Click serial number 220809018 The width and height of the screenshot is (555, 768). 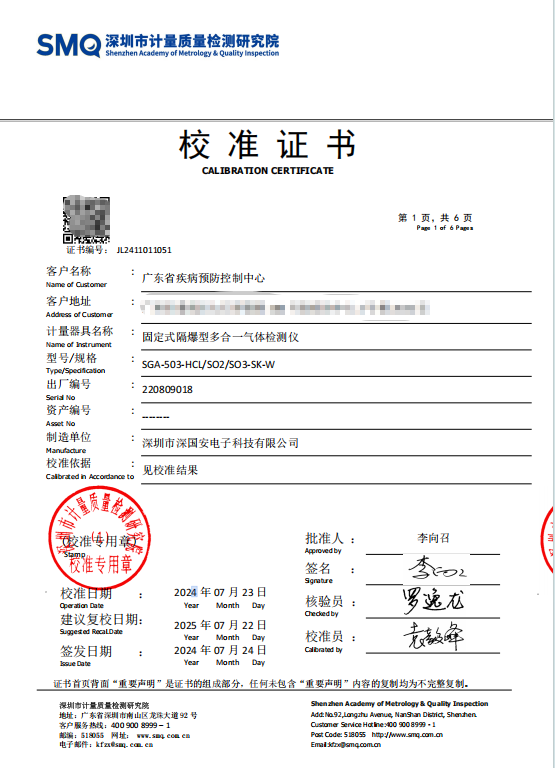(167, 390)
